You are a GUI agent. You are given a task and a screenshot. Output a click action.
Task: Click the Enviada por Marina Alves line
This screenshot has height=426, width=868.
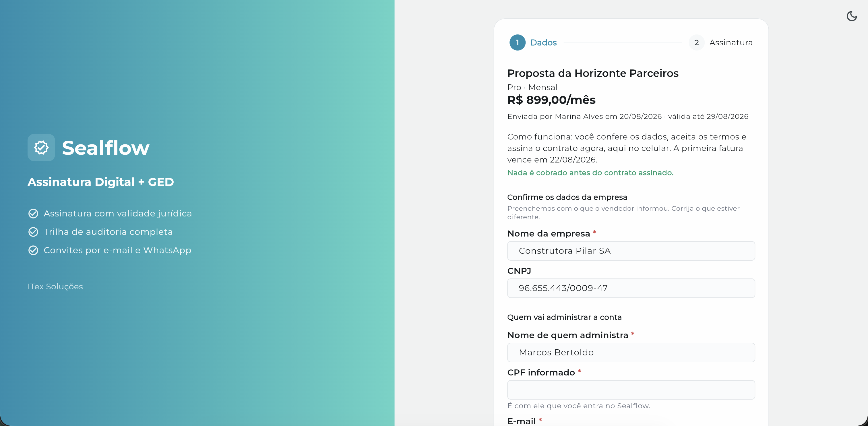(x=627, y=116)
